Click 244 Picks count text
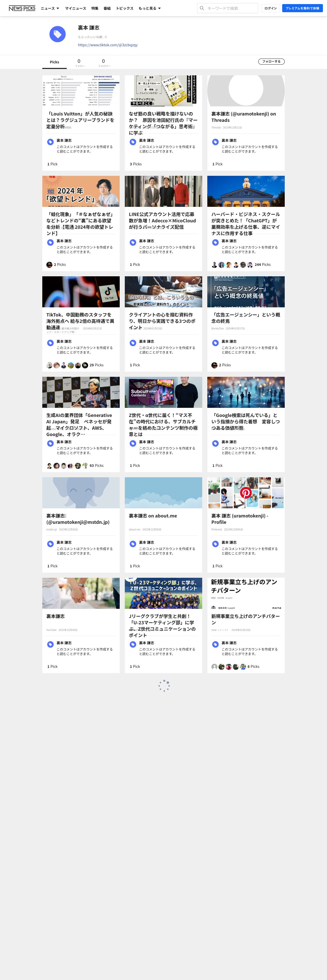327x980 pixels. (x=263, y=264)
